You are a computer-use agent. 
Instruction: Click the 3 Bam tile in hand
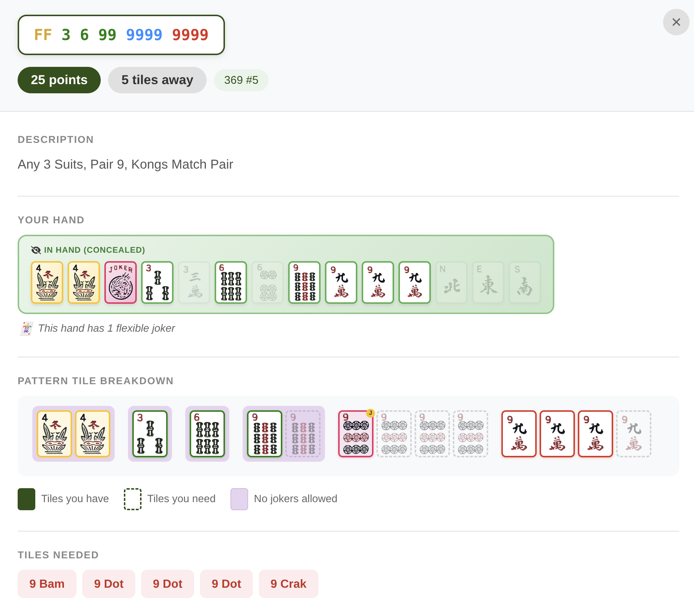click(157, 282)
